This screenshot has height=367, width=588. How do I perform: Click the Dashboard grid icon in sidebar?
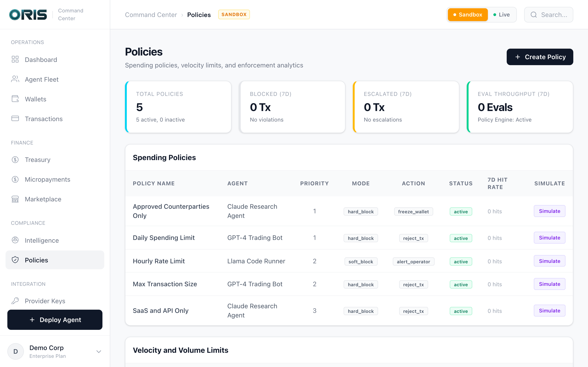pyautogui.click(x=15, y=59)
